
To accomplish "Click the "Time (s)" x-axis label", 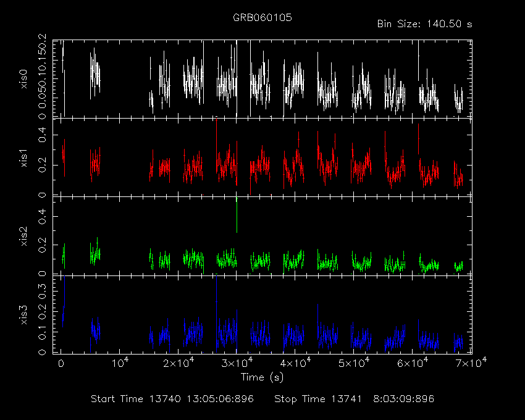I will [262, 377].
